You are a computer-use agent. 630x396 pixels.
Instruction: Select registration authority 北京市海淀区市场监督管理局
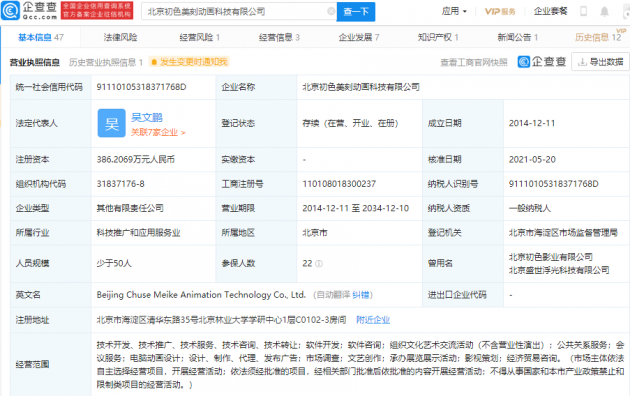coord(563,233)
